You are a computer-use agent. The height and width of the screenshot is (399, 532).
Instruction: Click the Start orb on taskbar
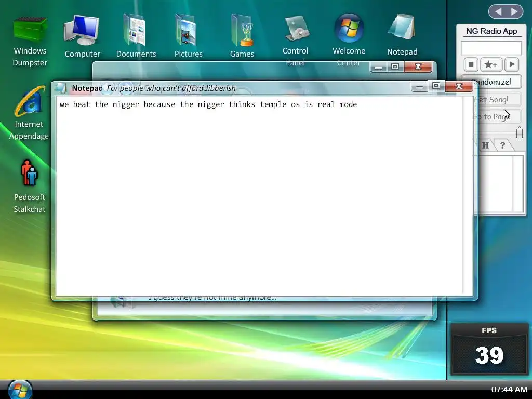[x=20, y=390]
